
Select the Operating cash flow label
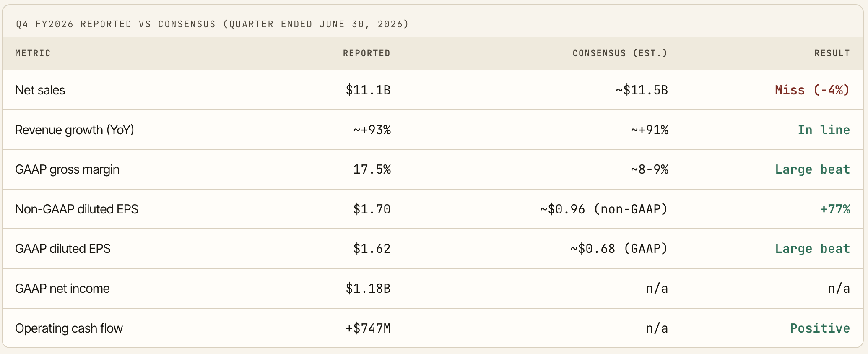[69, 328]
